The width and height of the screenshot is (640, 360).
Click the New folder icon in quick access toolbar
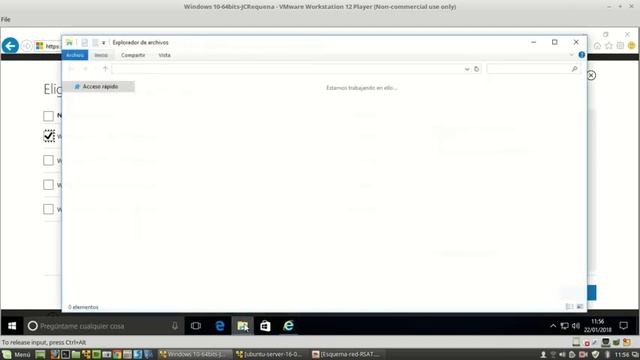[95, 42]
